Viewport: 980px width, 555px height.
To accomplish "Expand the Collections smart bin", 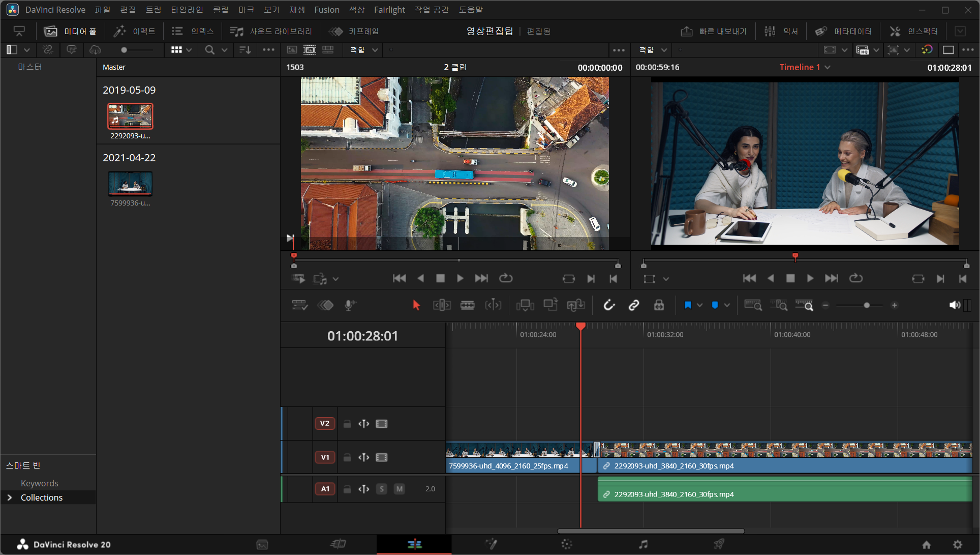I will [x=10, y=498].
